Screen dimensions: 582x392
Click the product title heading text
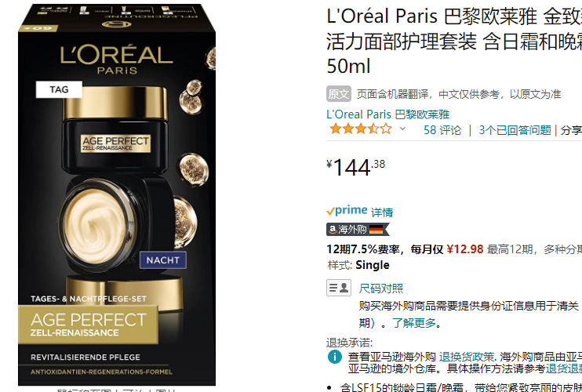454,41
